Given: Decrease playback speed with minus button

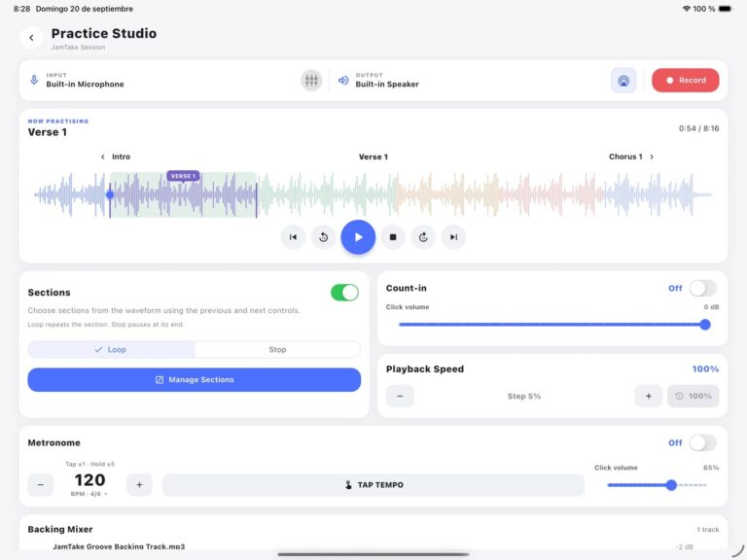Looking at the screenshot, I should coord(400,397).
